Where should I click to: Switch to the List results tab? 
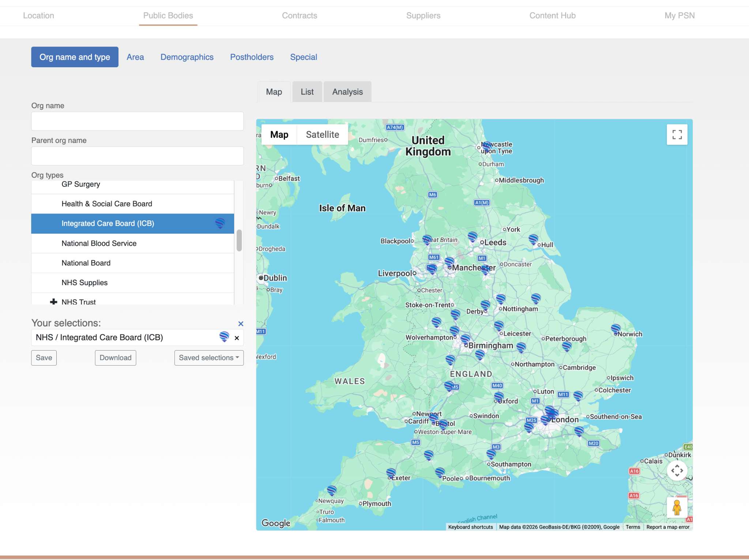coord(307,92)
